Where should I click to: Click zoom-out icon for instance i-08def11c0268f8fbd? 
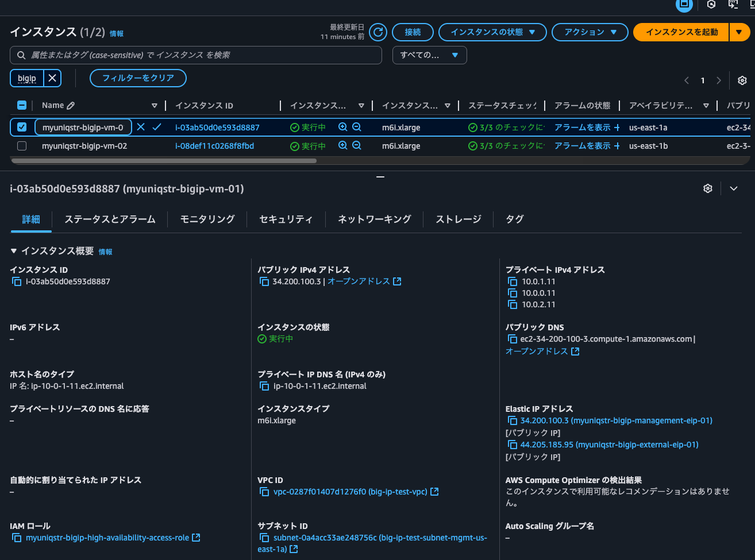click(357, 145)
